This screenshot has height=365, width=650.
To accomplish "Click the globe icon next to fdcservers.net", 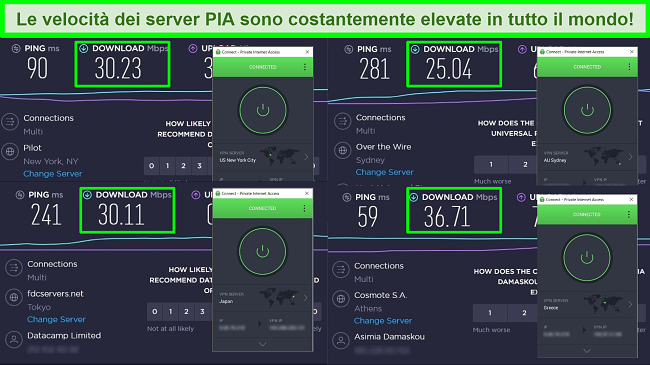I will point(14,297).
